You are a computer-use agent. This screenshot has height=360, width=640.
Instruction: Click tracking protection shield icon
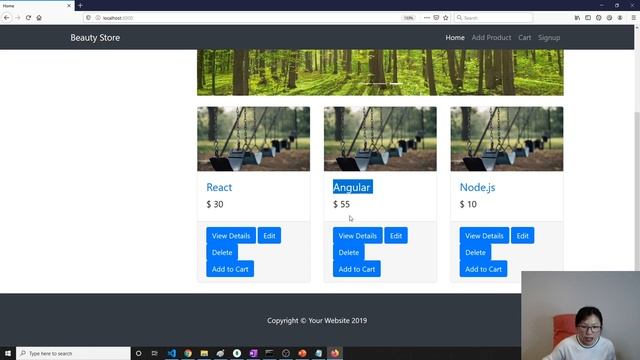coord(89,18)
